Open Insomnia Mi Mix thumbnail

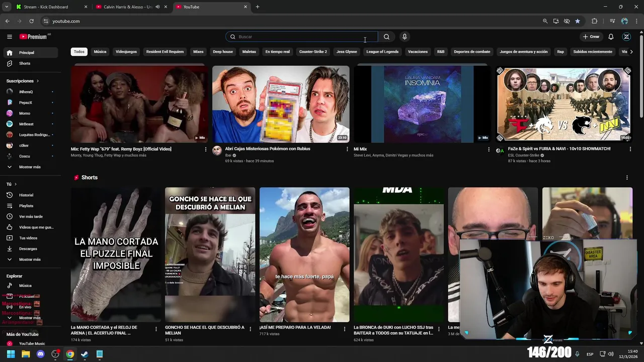point(422,104)
